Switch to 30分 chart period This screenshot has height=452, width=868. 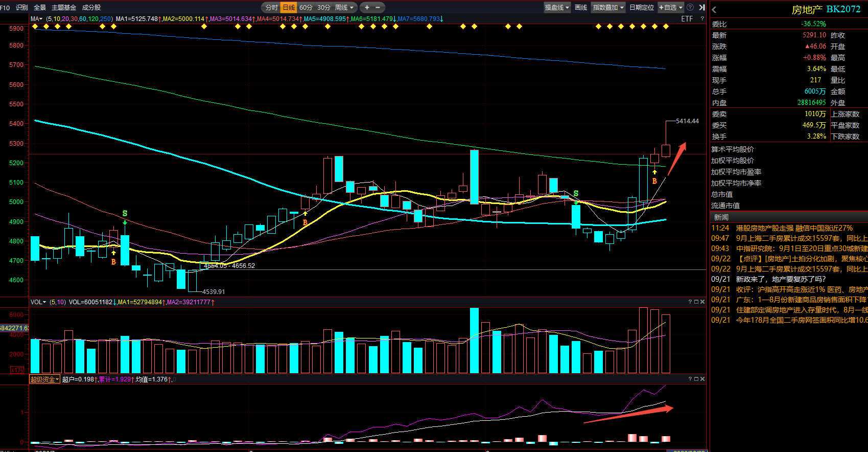click(324, 8)
